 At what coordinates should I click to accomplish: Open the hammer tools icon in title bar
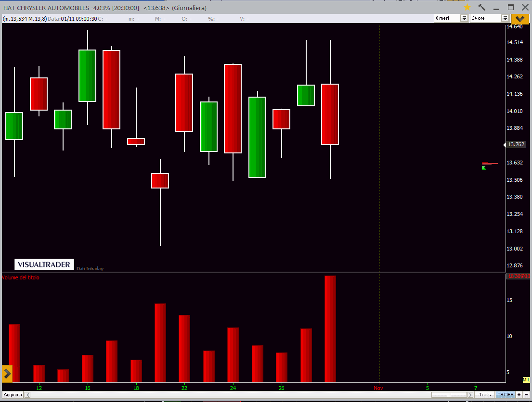tap(481, 7)
